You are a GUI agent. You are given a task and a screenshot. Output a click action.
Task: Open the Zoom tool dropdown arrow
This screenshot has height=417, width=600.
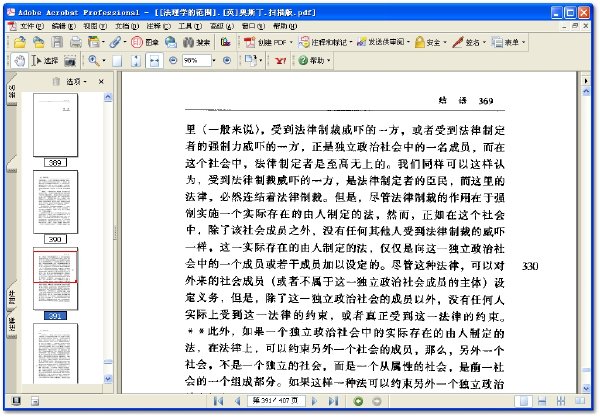(x=104, y=60)
